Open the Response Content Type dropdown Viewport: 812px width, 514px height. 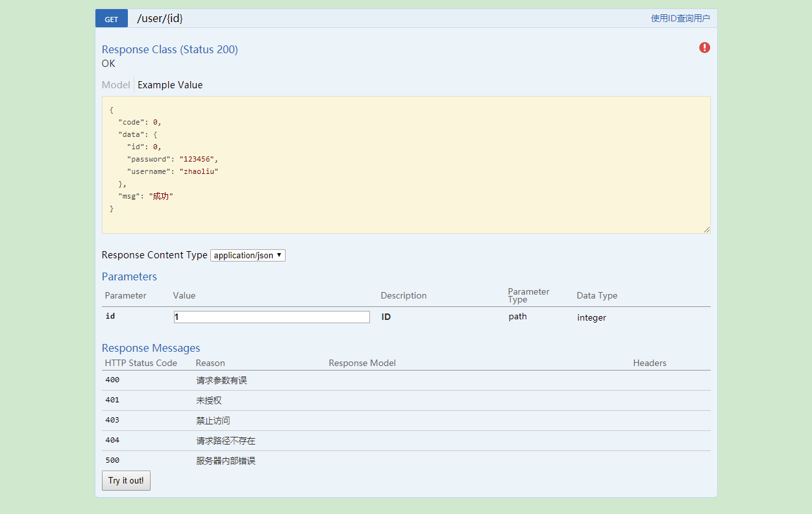[x=248, y=255]
